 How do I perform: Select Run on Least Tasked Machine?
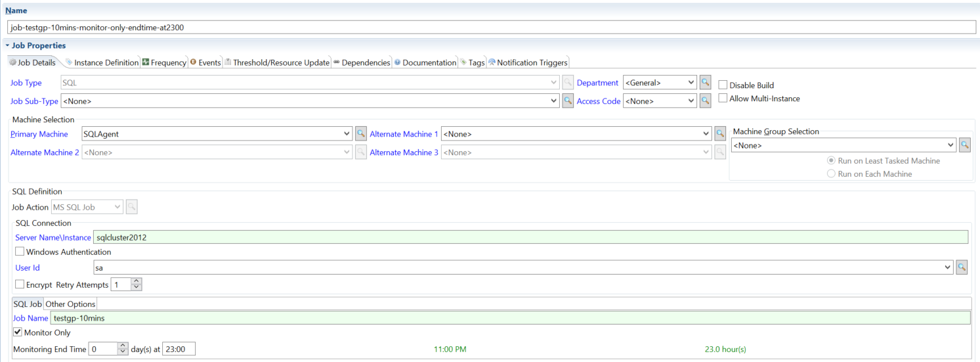(831, 160)
